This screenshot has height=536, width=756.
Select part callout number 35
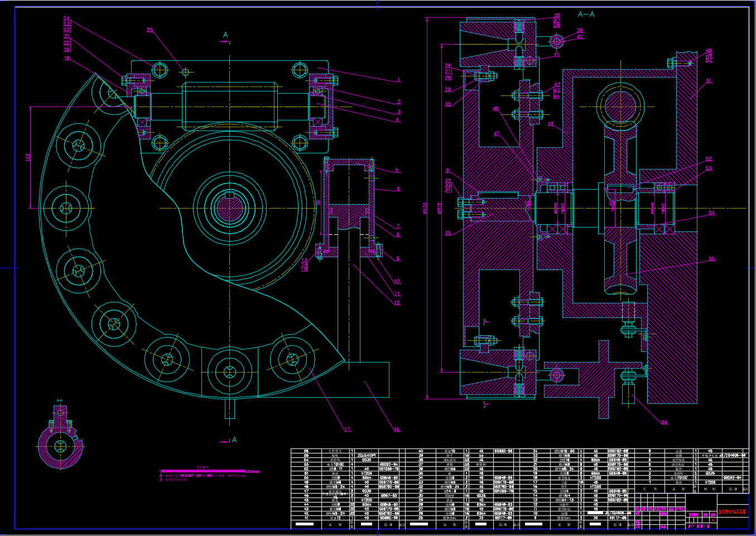pos(447,233)
